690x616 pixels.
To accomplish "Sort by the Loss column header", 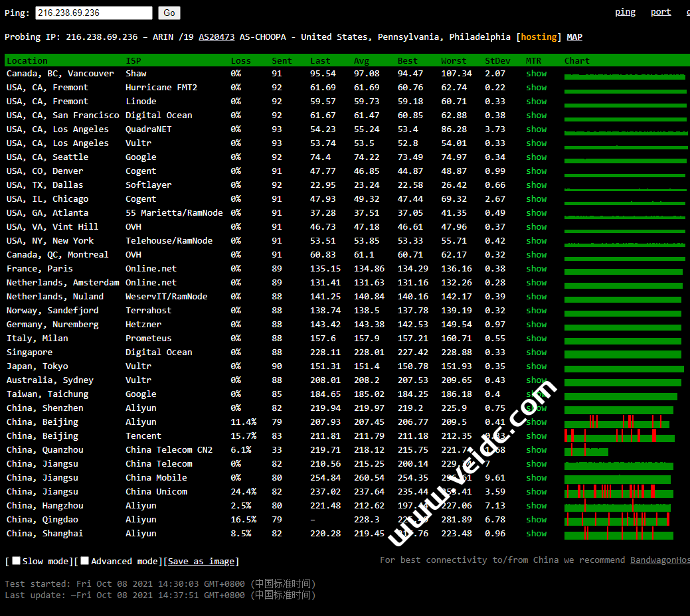I will point(240,61).
